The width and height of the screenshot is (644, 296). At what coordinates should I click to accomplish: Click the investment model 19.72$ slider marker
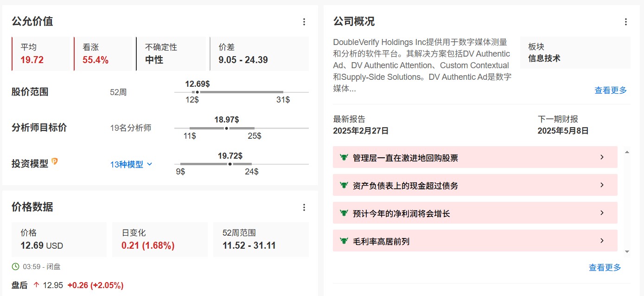click(x=230, y=164)
